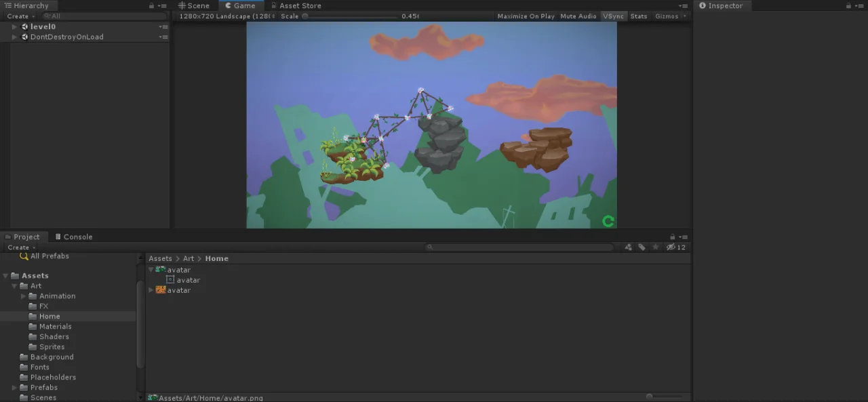Toggle the Stats overlay
868x402 pixels.
[x=639, y=16]
